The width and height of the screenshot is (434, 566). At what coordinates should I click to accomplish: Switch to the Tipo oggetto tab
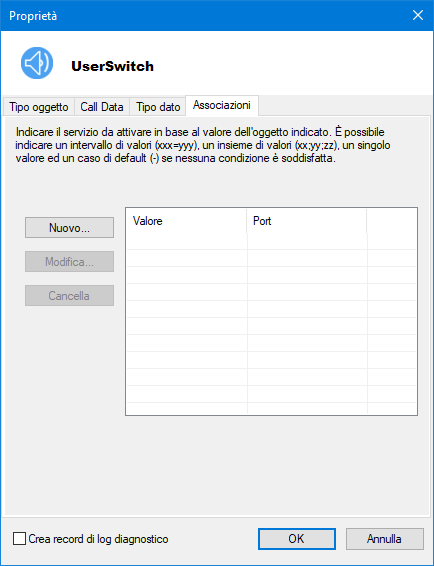[x=39, y=107]
